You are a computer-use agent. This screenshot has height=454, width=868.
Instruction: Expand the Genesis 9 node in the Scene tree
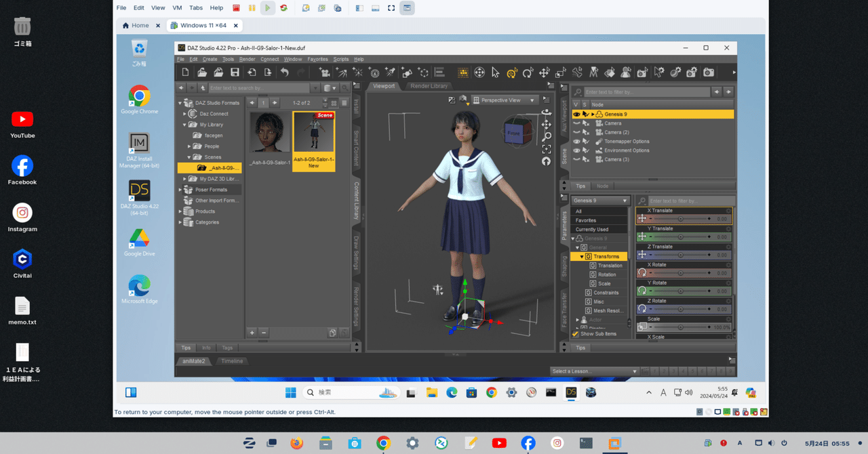(593, 115)
